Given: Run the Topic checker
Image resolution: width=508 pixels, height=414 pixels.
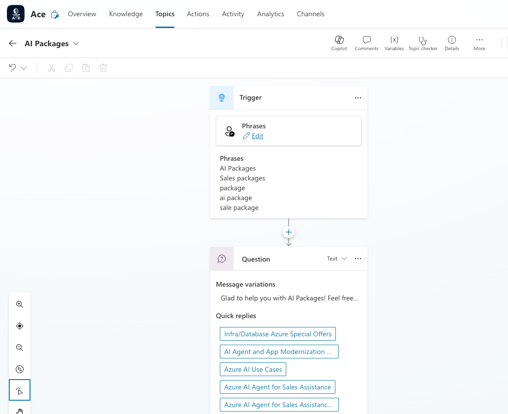Looking at the screenshot, I should tap(423, 43).
